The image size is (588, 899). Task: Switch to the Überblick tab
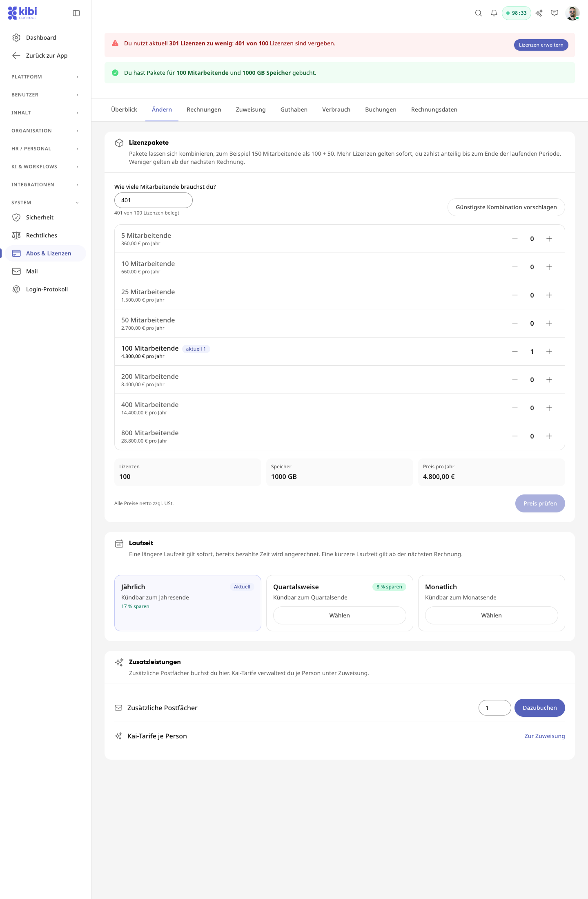point(124,110)
